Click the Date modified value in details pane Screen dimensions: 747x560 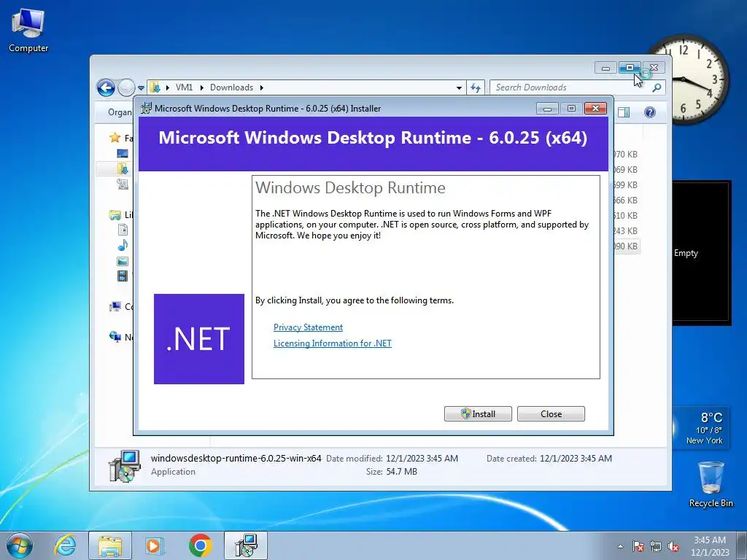pyautogui.click(x=422, y=459)
